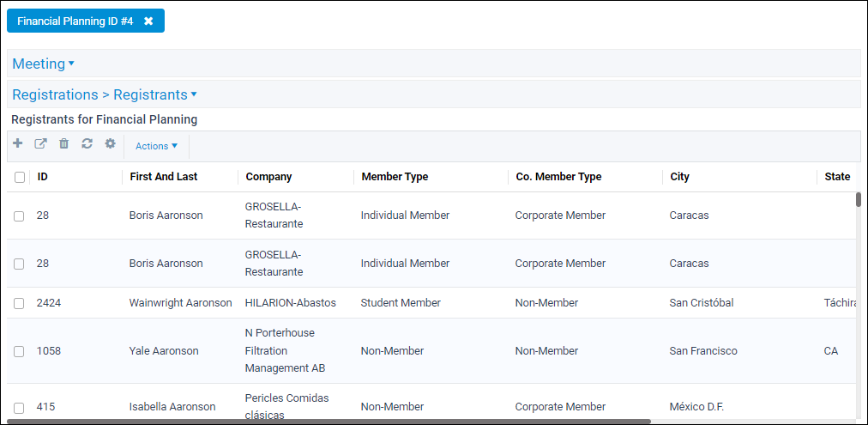Image resolution: width=868 pixels, height=425 pixels.
Task: Sort by Co. Member Type column header
Action: coord(558,177)
